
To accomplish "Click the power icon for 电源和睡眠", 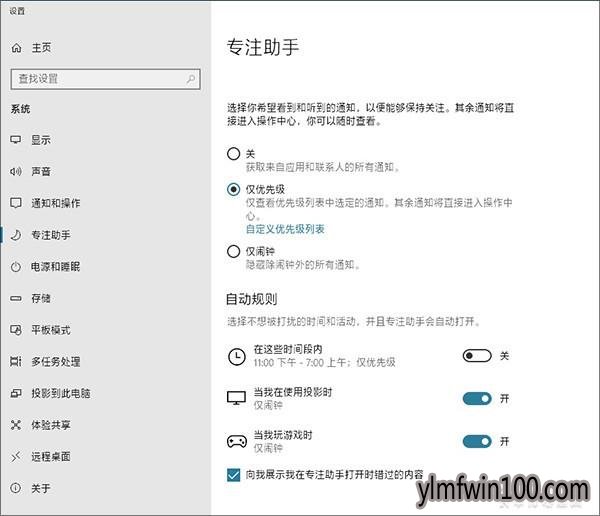I will 16,266.
